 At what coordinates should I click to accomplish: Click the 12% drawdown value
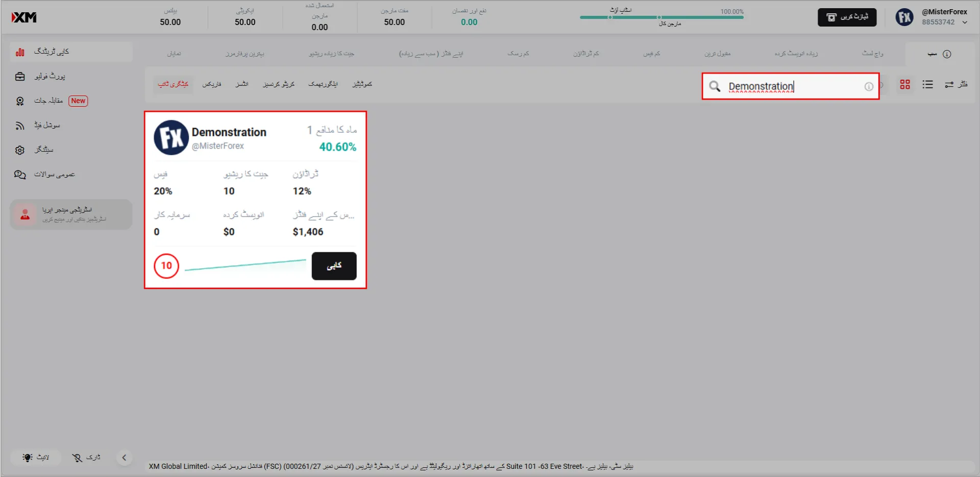(302, 192)
